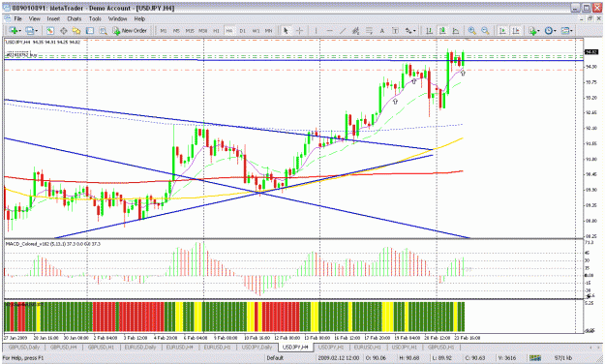Click the MACD_Colored indicator label
Image resolution: width=605 pixels, height=364 pixels.
pos(53,244)
